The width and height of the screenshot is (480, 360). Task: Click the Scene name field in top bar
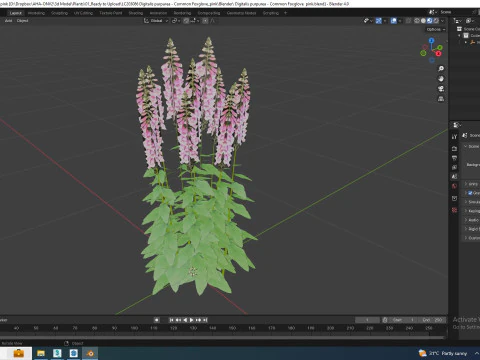(455, 12)
